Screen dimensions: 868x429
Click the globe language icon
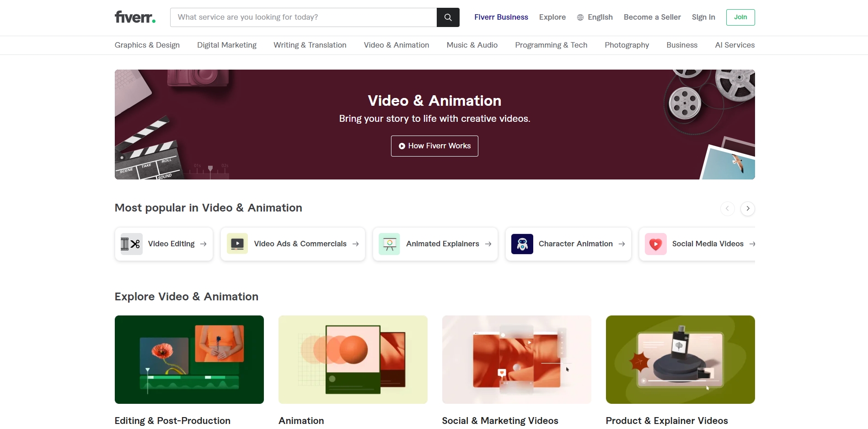coord(580,17)
